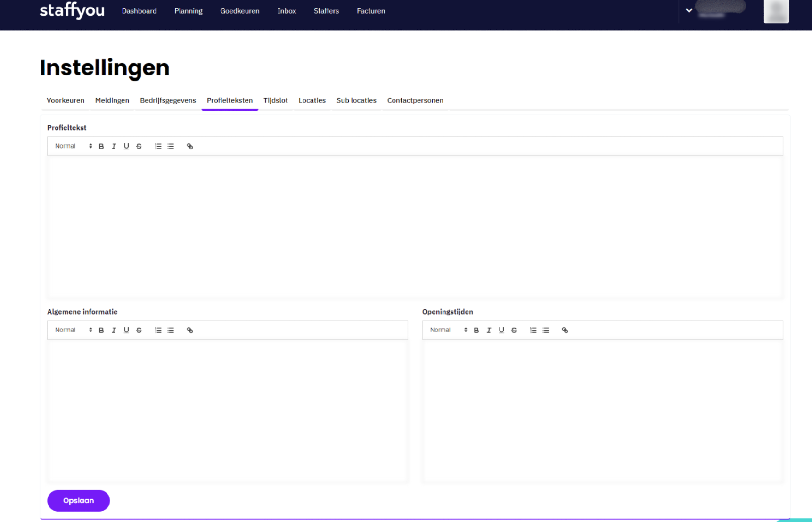Open Normal heading dropdown in Algemene informatie
Image resolution: width=812 pixels, height=522 pixels.
pos(73,330)
